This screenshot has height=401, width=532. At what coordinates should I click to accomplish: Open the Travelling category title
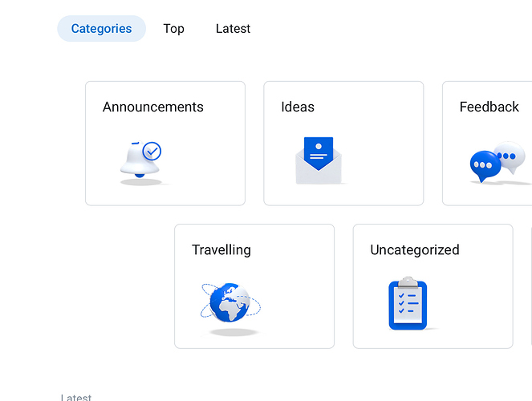221,249
